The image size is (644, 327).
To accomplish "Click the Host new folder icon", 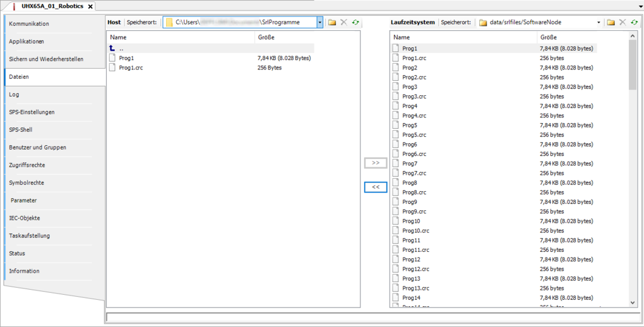I will point(332,23).
